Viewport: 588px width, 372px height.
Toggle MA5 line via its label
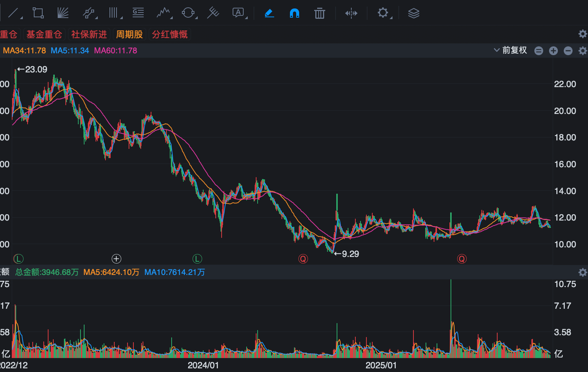(70, 50)
